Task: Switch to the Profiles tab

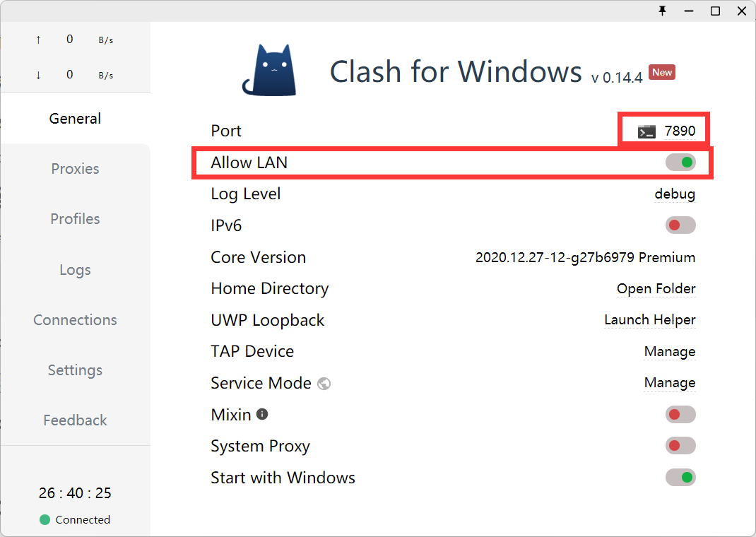Action: [75, 219]
